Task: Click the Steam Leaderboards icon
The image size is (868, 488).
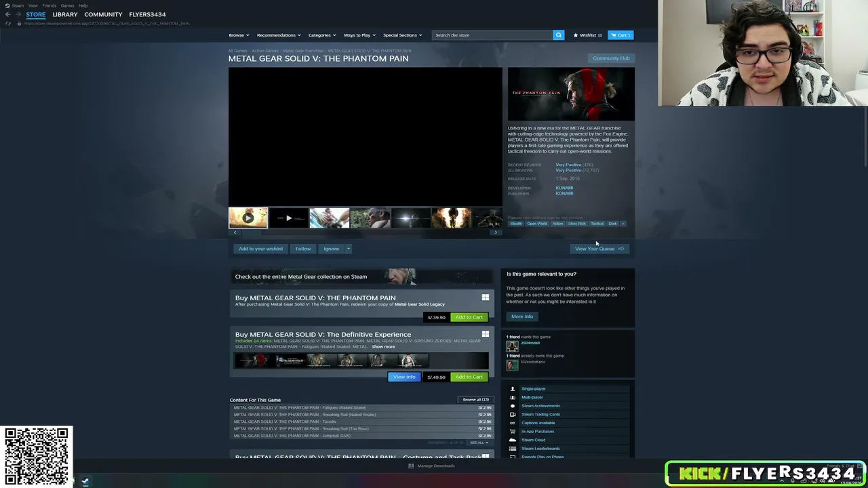Action: (x=513, y=449)
